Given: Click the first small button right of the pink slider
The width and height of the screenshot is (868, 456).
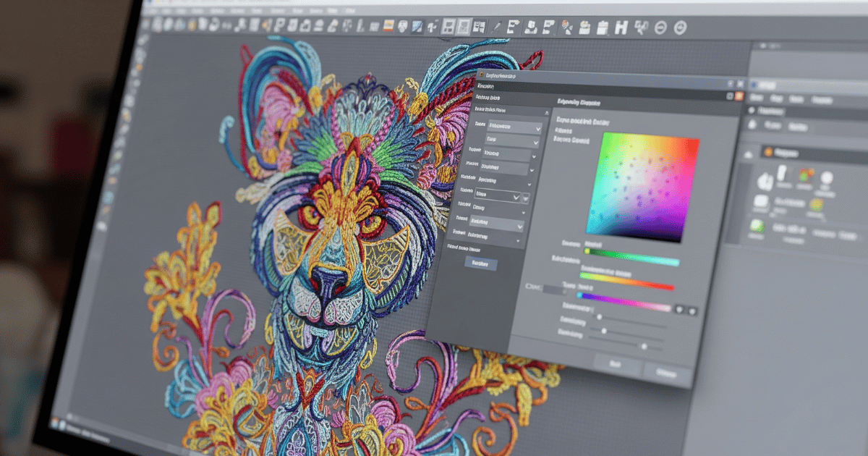Looking at the screenshot, I should point(679,309).
